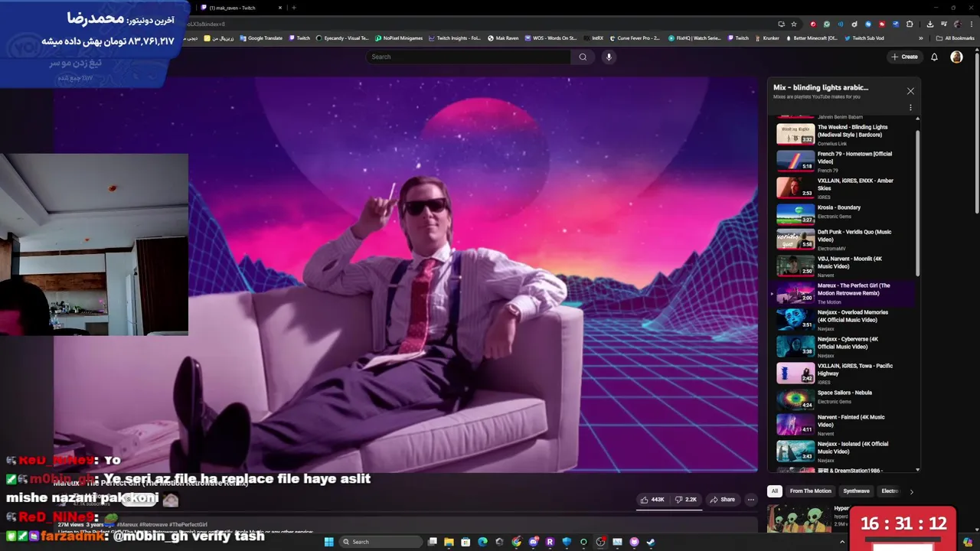This screenshot has height=551, width=980.
Task: Open the Mix playlist three-dot options
Action: [x=910, y=107]
